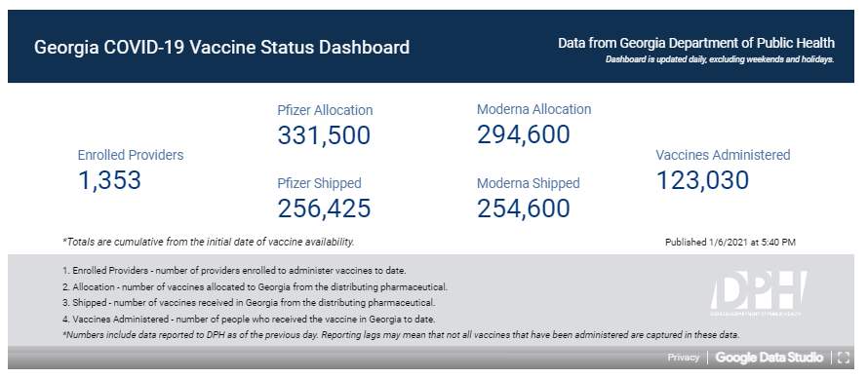The height and width of the screenshot is (378, 868).
Task: Click definition line 4 about Vaccines Administered
Action: [249, 319]
